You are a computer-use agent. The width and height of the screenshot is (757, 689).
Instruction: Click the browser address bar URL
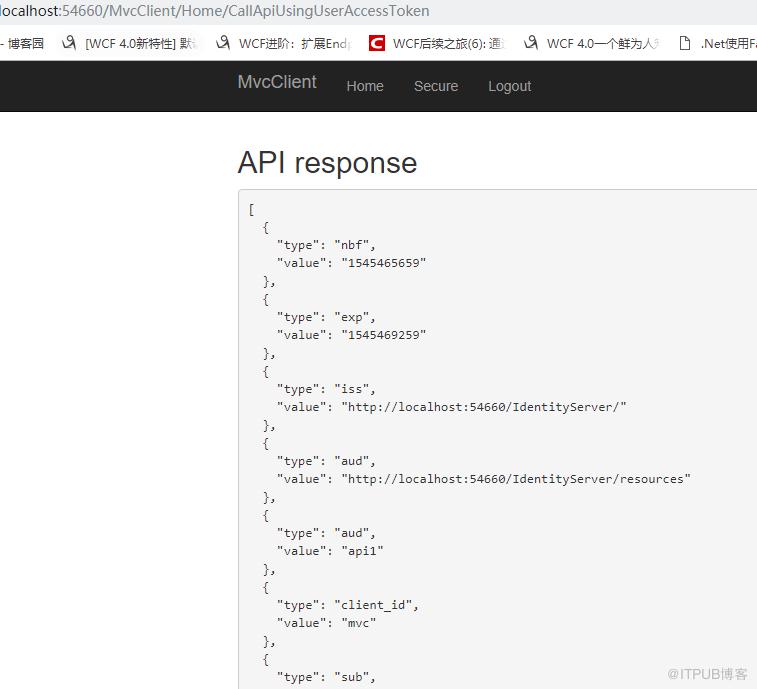[x=214, y=11]
